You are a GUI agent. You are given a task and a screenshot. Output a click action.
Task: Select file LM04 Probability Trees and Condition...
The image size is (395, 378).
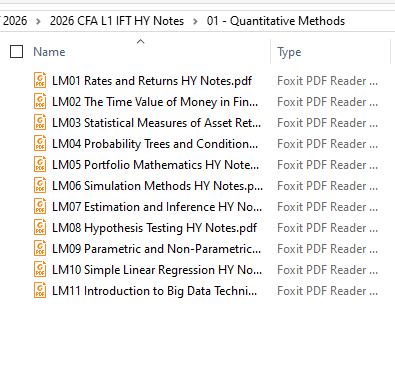pos(155,144)
